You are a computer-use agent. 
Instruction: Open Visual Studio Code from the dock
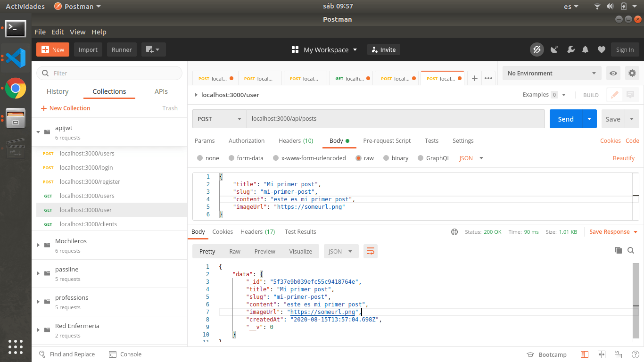(16, 58)
